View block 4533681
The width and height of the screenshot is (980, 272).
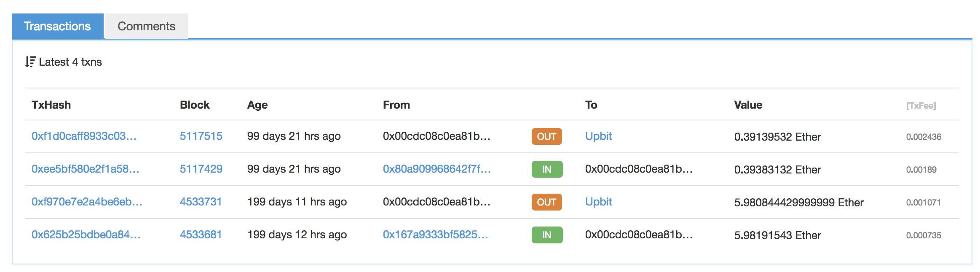tap(201, 235)
